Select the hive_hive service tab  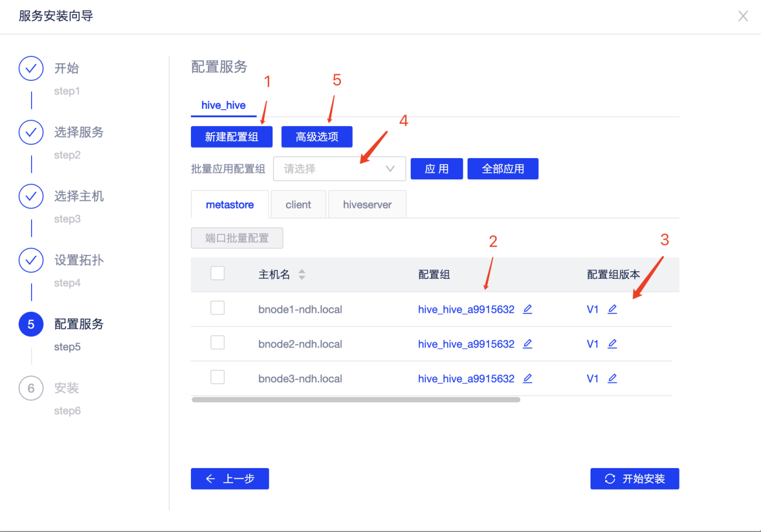(223, 105)
